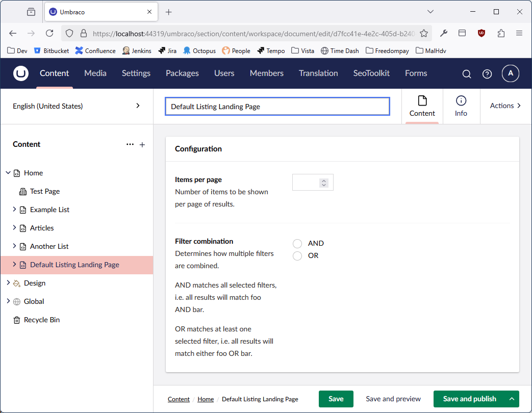The height and width of the screenshot is (413, 532).
Task: Open the Jenkins bookmark
Action: 137,51
